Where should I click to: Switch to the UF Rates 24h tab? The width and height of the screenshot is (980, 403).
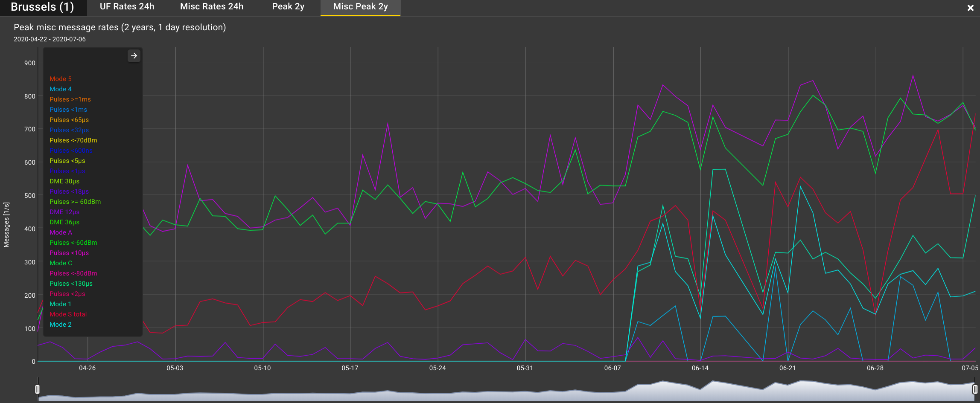coord(126,6)
